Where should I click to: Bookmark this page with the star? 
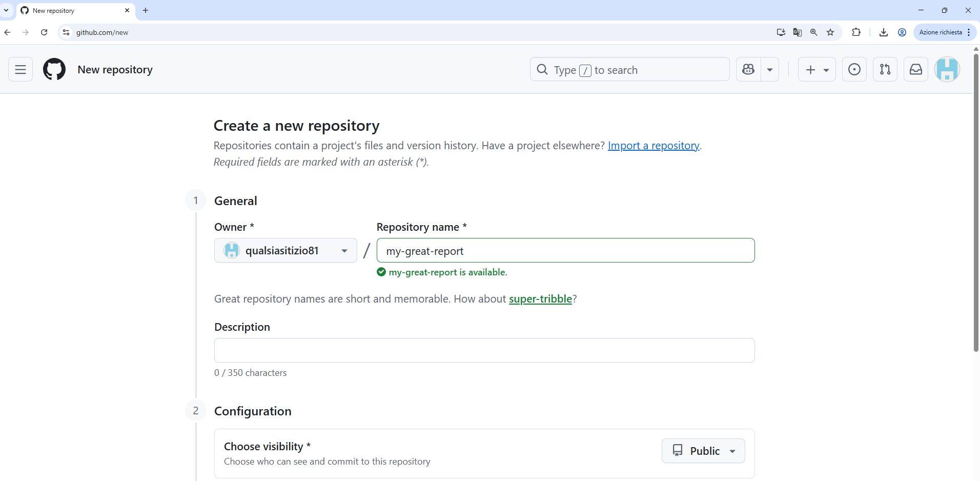point(830,32)
